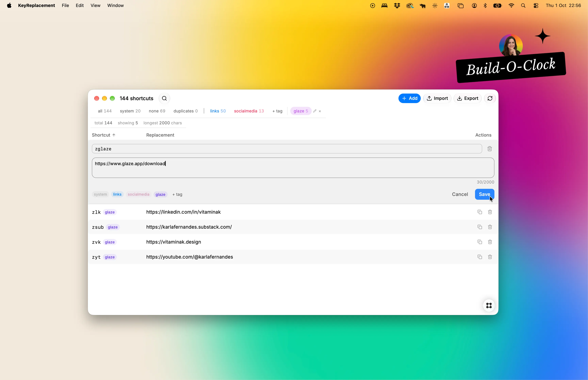
Task: Open the search icon beside 144 shortcuts
Action: pyautogui.click(x=164, y=98)
